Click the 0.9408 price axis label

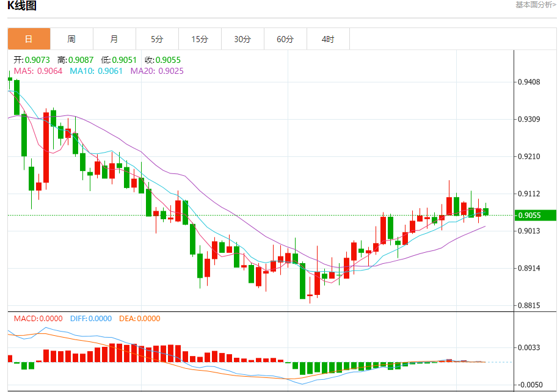[x=529, y=82]
